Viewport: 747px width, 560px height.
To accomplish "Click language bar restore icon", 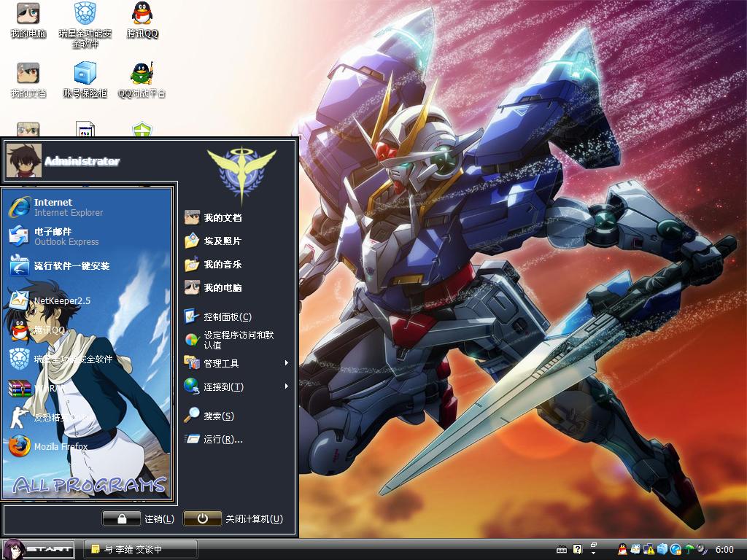I will pyautogui.click(x=594, y=545).
